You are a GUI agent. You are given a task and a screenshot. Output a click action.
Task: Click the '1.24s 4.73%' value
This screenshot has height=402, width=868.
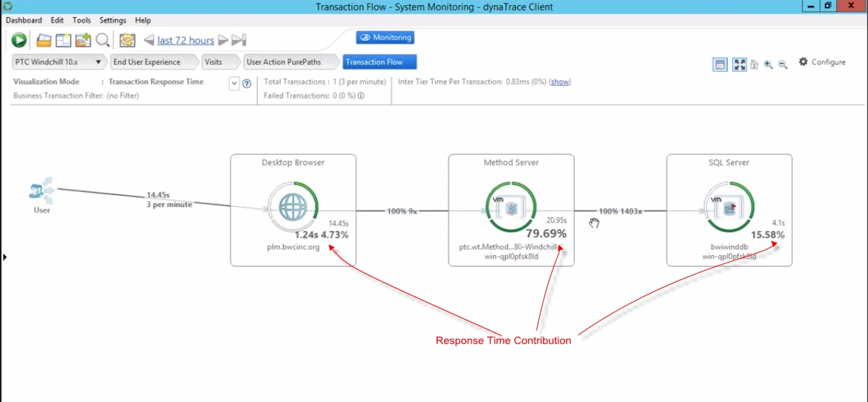322,234
